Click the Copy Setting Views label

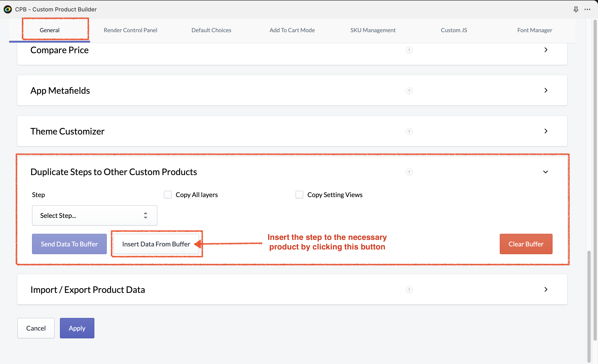[335, 195]
